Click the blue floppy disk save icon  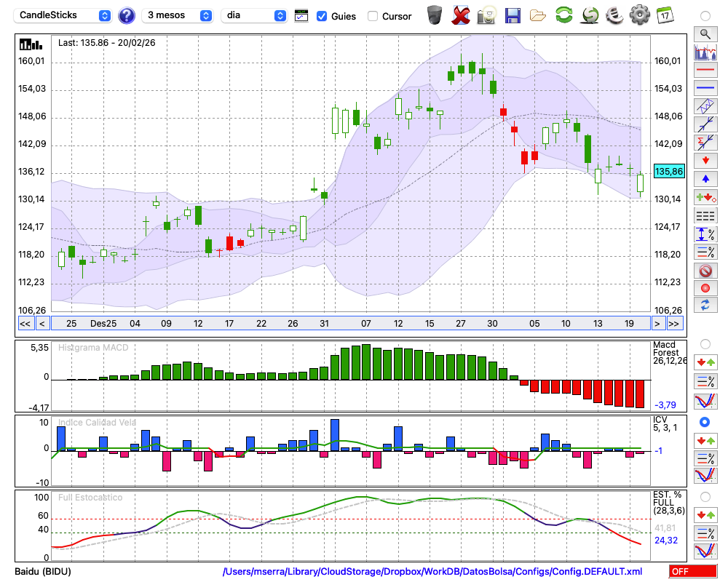513,15
